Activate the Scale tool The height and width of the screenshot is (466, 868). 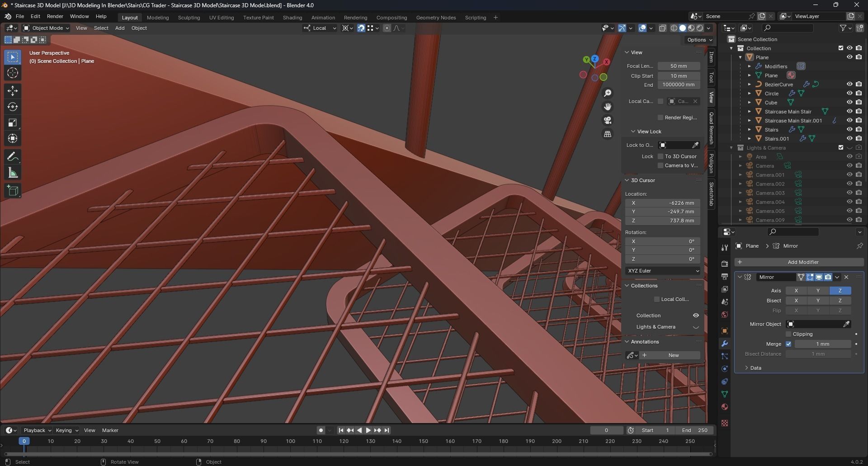pos(13,122)
